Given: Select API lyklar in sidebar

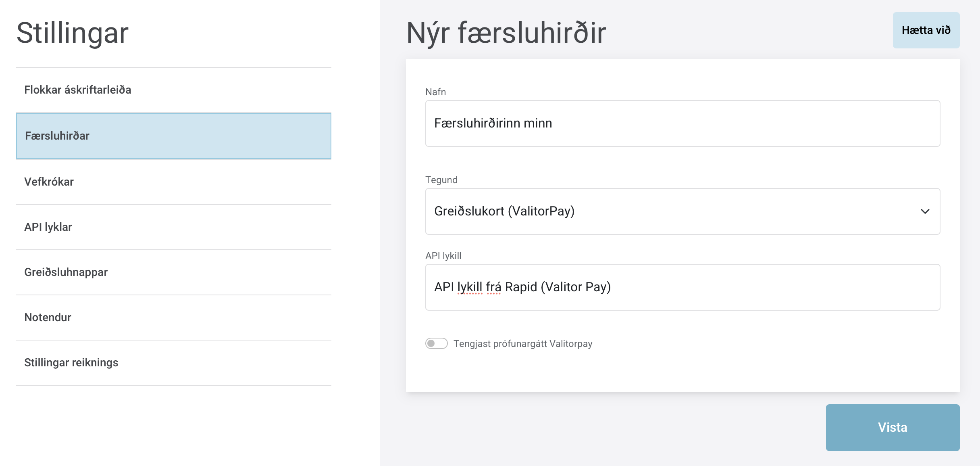Looking at the screenshot, I should point(48,227).
